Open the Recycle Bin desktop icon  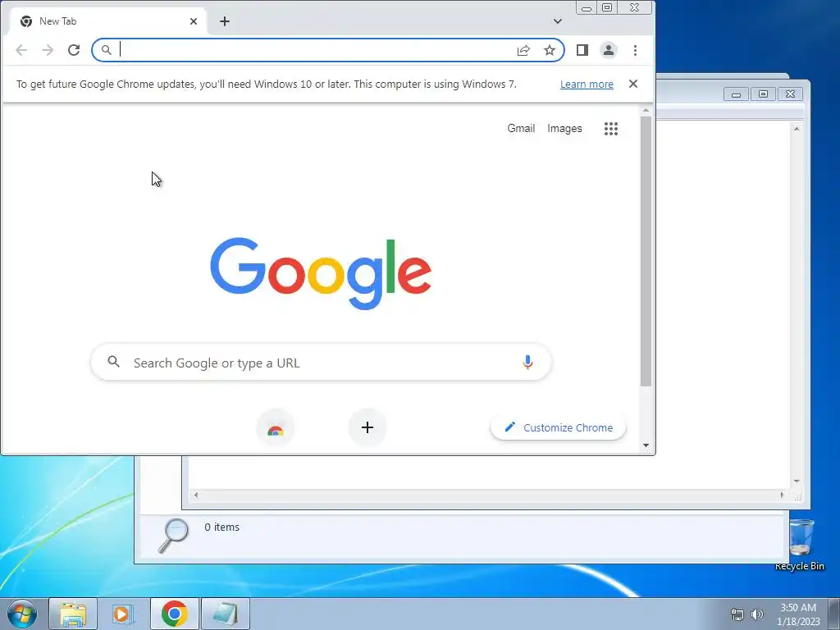pyautogui.click(x=800, y=545)
